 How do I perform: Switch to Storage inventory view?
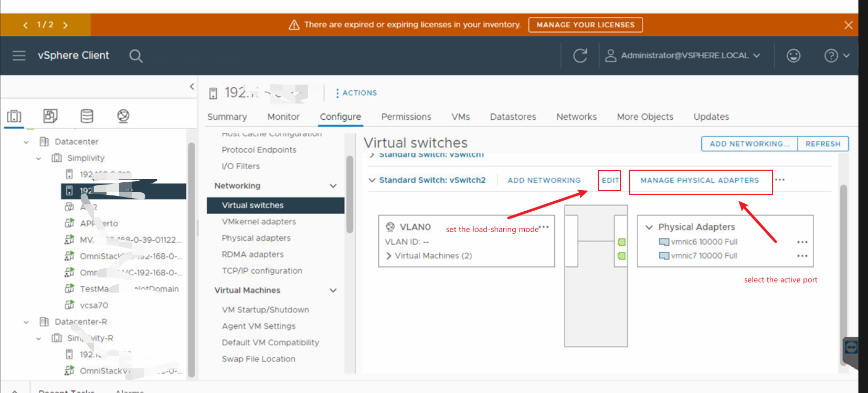pos(87,116)
